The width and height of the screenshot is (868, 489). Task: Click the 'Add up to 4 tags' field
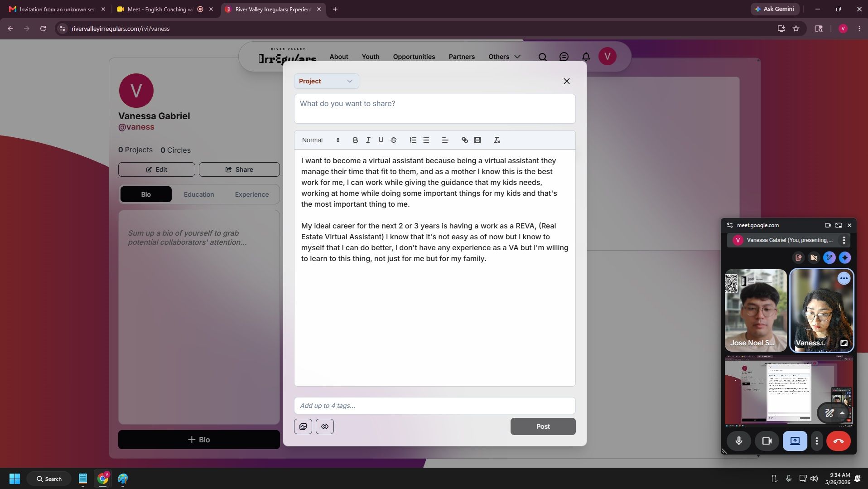(x=434, y=406)
